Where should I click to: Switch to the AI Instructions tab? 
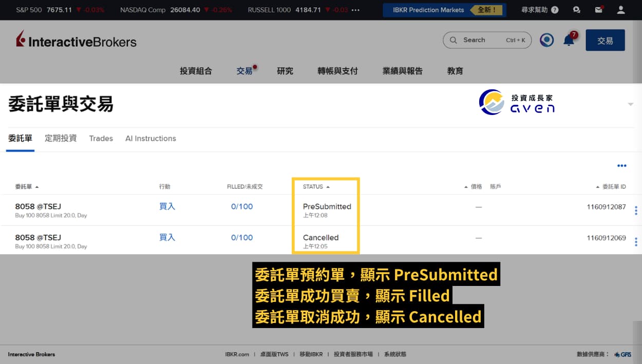click(150, 138)
